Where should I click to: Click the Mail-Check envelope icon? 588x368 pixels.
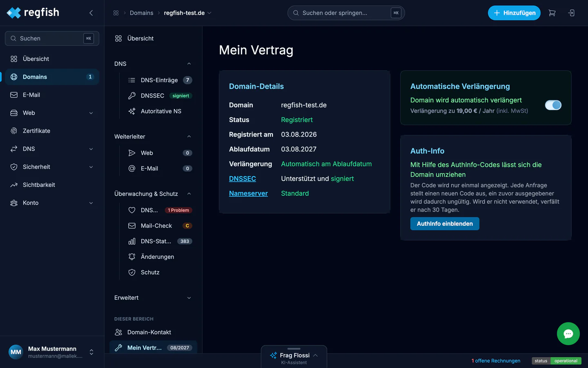point(132,226)
